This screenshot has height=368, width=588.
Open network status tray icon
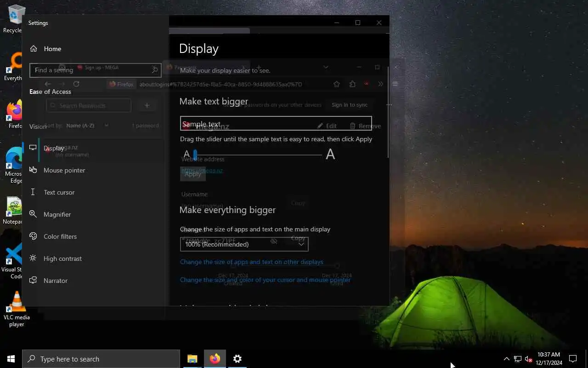click(x=518, y=359)
